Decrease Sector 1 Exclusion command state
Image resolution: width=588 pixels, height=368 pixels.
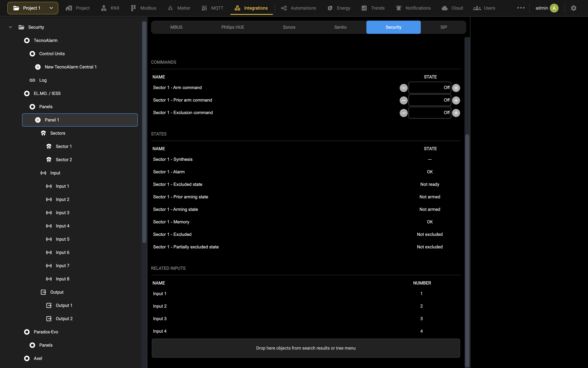click(x=404, y=113)
